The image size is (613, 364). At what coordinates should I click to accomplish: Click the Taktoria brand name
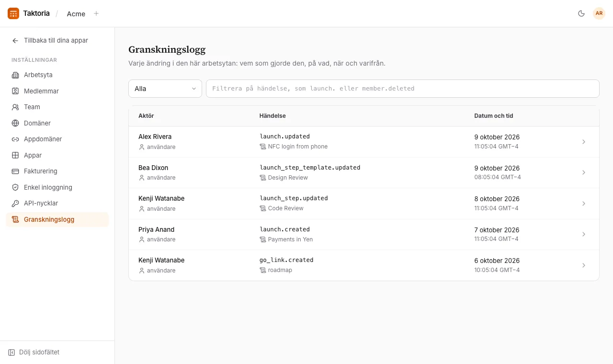(36, 13)
